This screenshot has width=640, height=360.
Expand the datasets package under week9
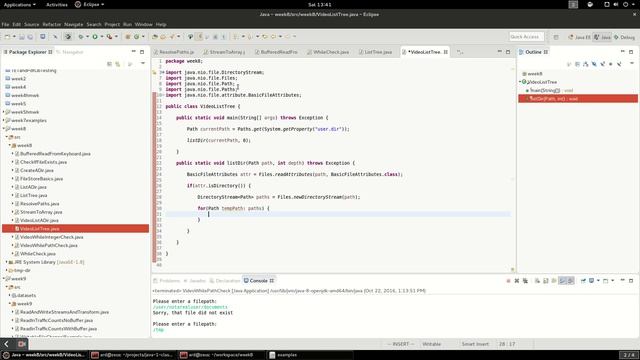(10, 295)
